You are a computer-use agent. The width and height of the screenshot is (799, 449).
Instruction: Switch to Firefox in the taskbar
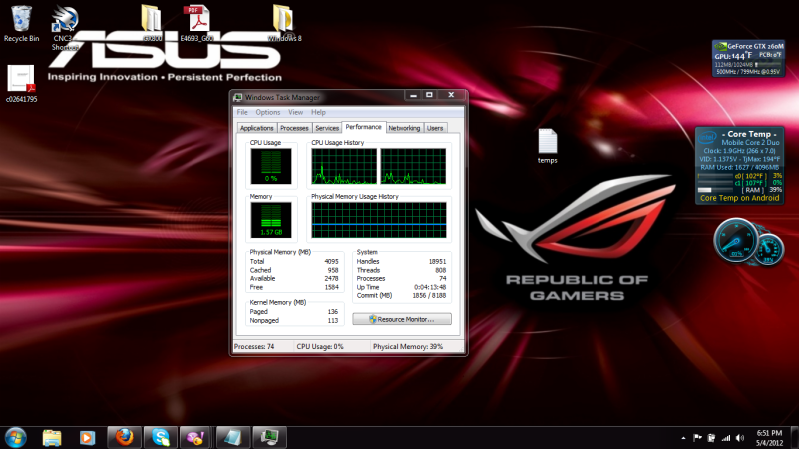124,437
